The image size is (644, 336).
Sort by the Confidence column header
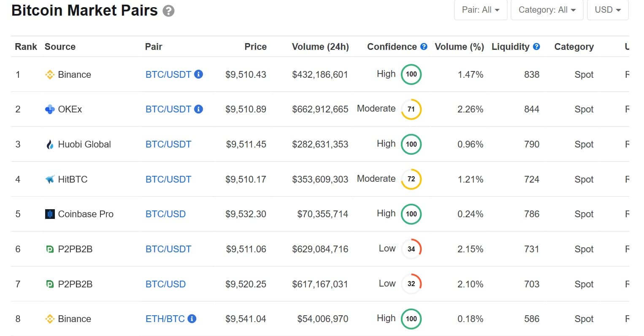tap(392, 46)
